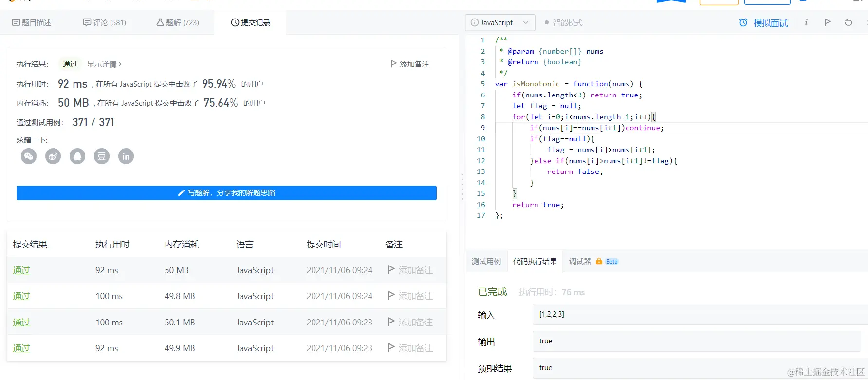Click the panel splitter handle dots
Image resolution: width=868 pixels, height=380 pixels.
[x=462, y=187]
